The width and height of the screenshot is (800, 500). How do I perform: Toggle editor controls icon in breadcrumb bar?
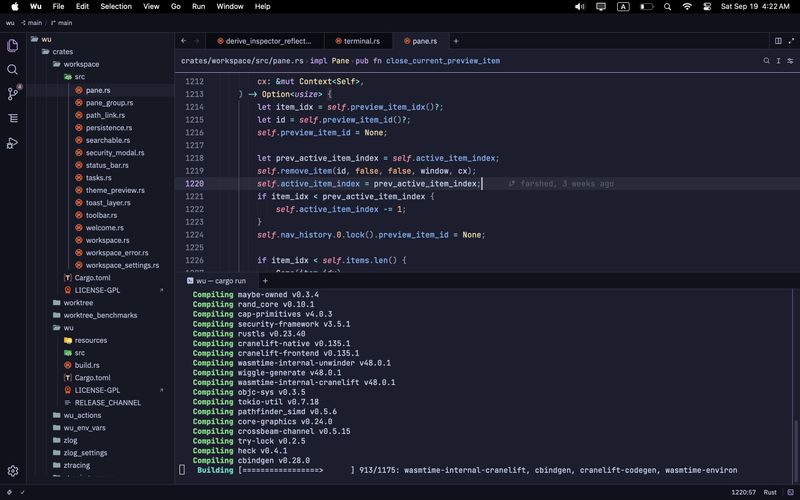click(x=790, y=61)
